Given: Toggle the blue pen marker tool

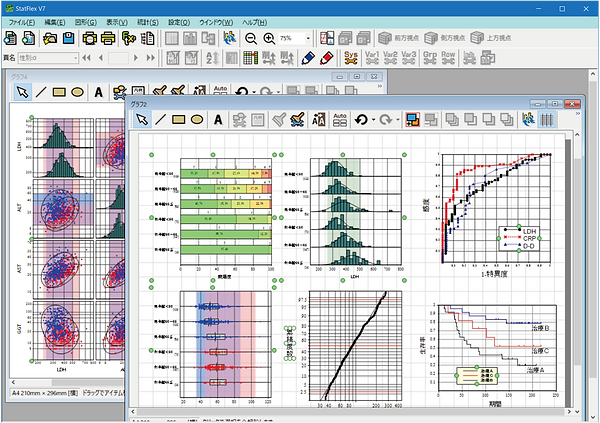Looking at the screenshot, I should [x=308, y=58].
